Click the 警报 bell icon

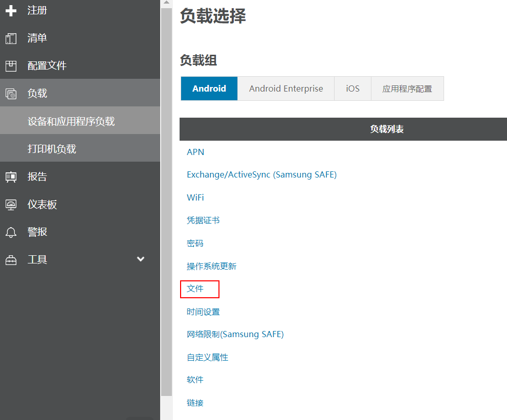point(11,232)
